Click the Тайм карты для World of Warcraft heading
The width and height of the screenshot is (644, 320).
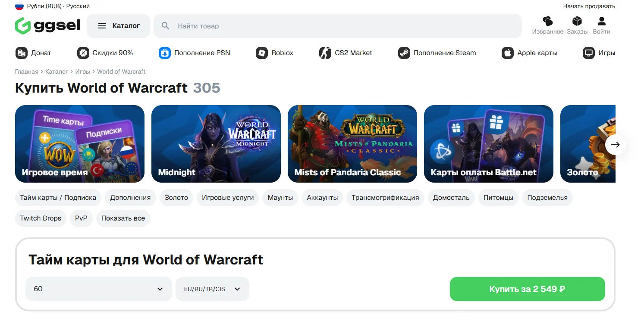coord(146,260)
